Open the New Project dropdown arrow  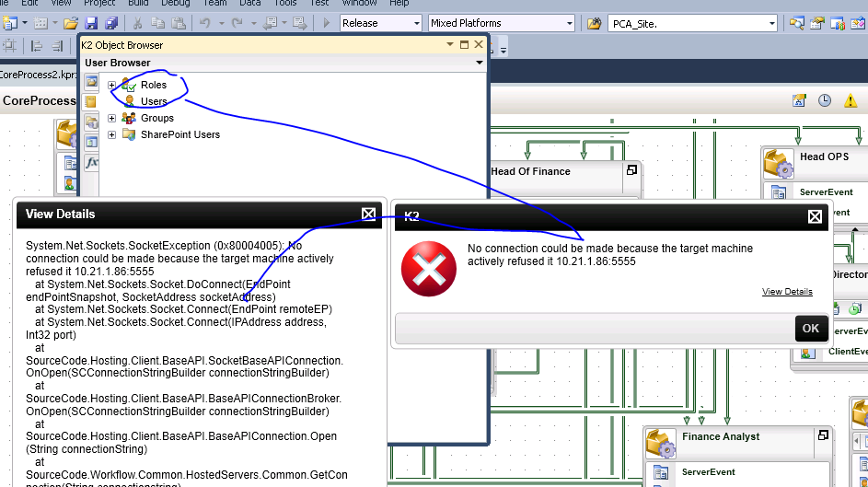[25, 23]
